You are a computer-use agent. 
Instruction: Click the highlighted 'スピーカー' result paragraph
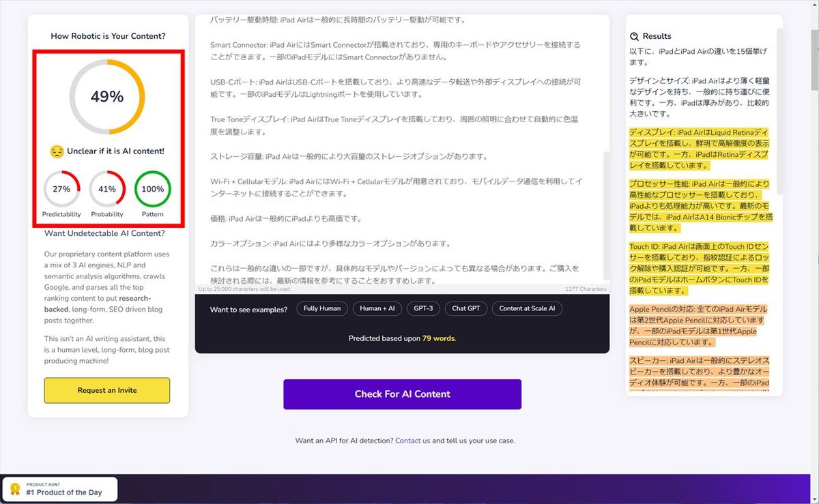click(x=700, y=374)
